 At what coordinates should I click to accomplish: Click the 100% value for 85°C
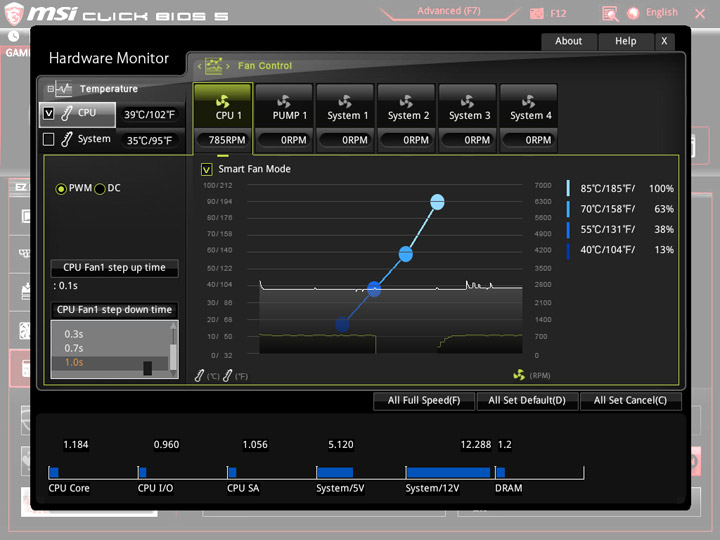pos(661,189)
